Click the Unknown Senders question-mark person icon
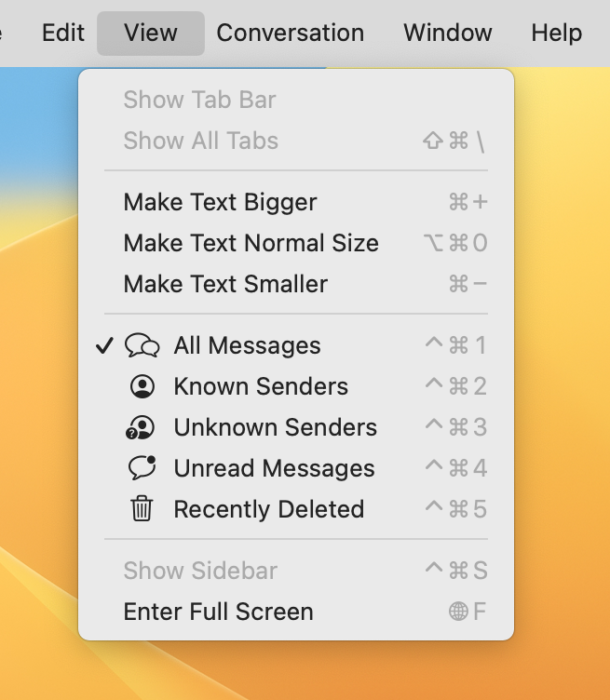 point(141,427)
